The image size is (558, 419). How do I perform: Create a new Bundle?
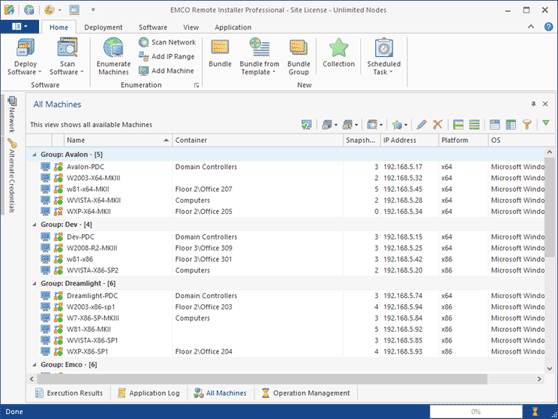pos(220,53)
